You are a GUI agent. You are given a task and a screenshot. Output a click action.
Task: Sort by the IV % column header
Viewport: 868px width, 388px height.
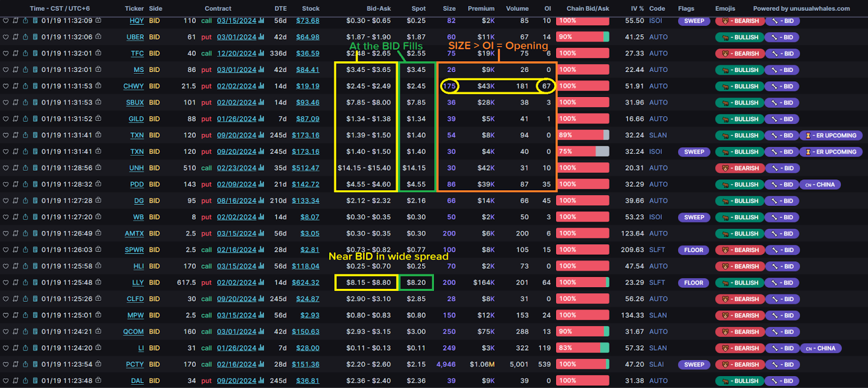pyautogui.click(x=637, y=8)
